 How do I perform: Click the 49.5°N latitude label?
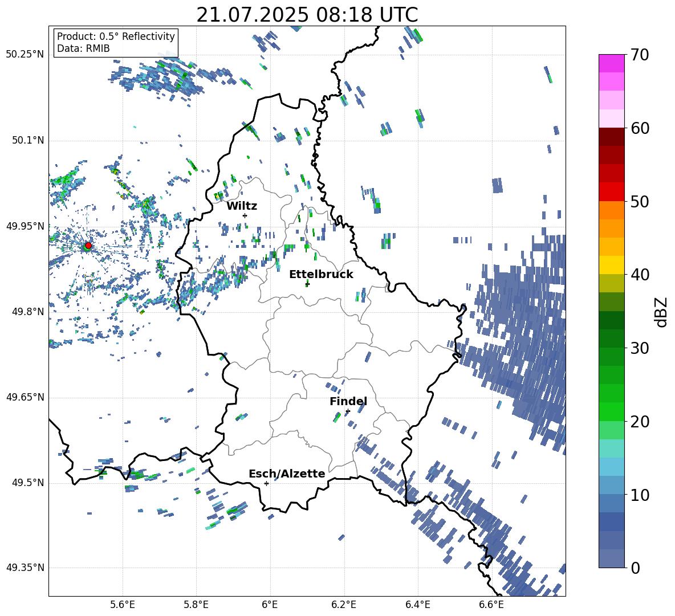[x=28, y=483]
